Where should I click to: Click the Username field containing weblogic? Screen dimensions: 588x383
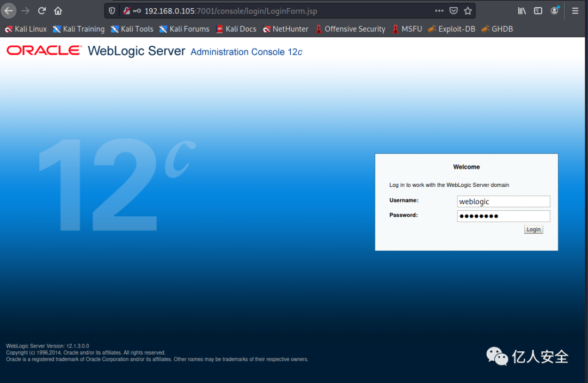tap(503, 202)
